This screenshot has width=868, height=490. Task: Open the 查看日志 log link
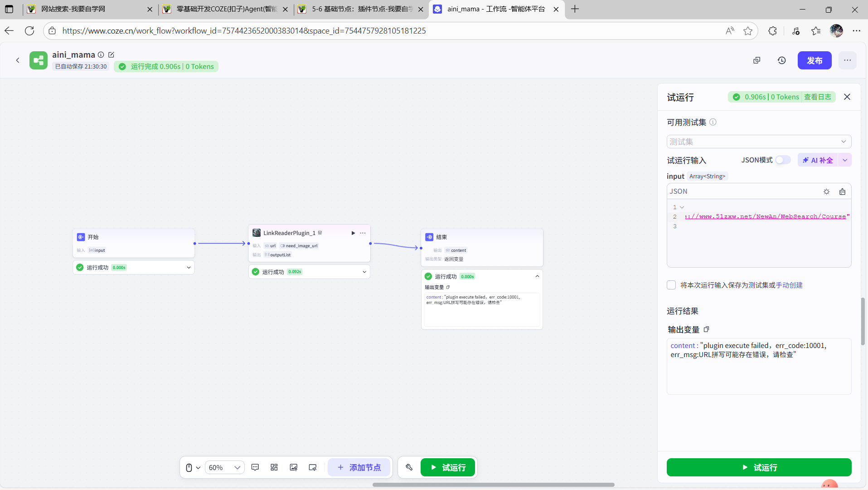click(817, 97)
